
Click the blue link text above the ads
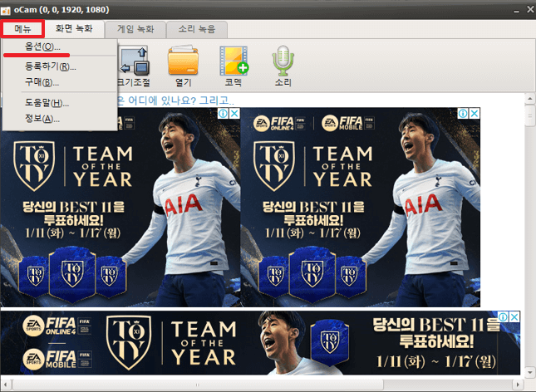175,100
